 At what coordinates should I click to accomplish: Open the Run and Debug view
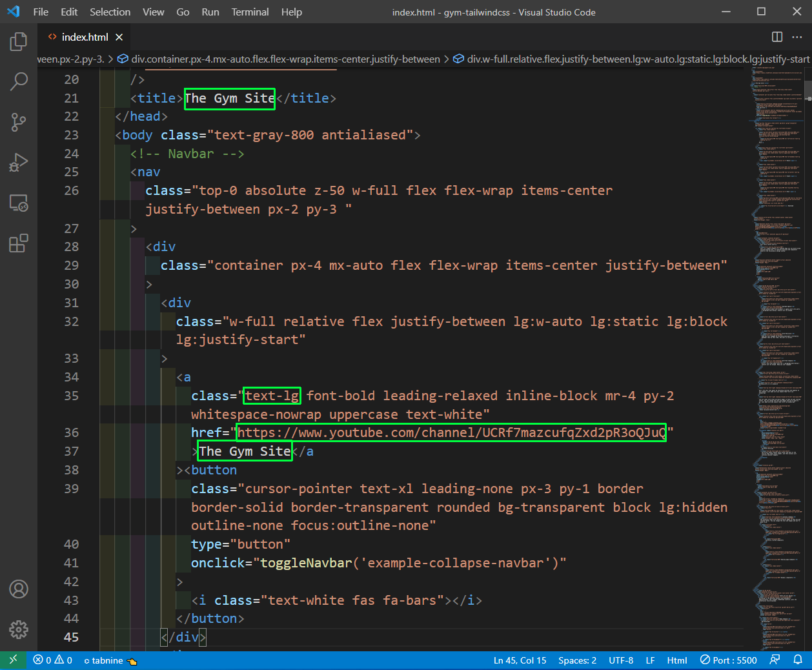[19, 163]
